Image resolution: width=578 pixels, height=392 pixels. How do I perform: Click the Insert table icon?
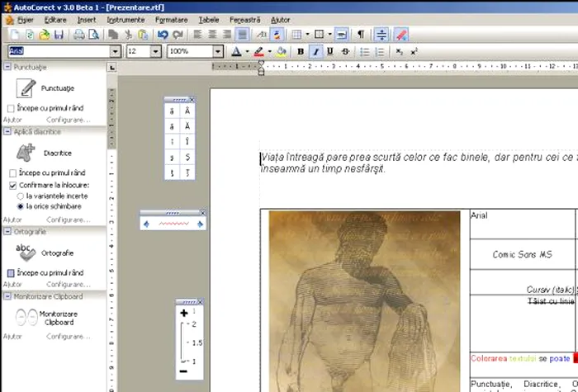(x=296, y=35)
